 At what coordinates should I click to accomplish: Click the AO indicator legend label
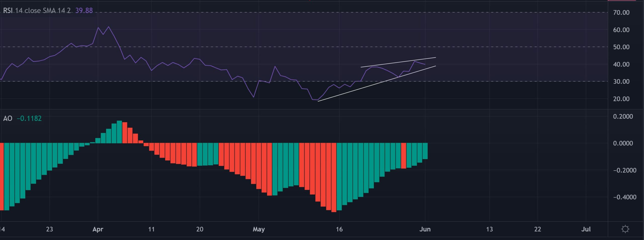(8, 118)
